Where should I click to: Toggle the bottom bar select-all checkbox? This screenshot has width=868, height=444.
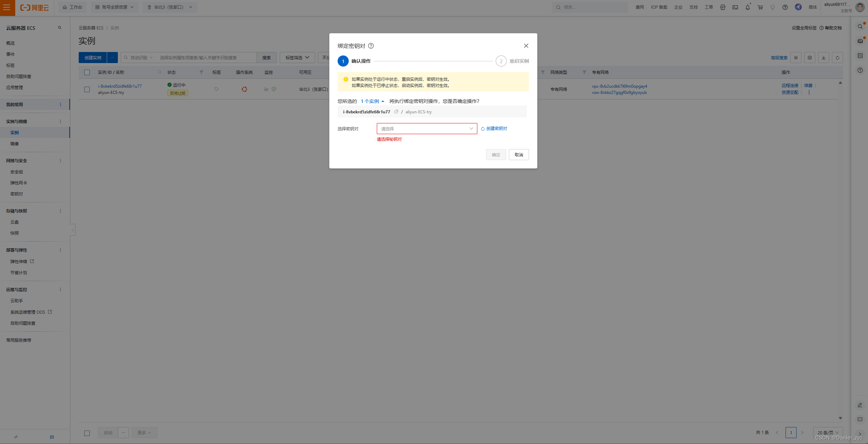pos(87,433)
